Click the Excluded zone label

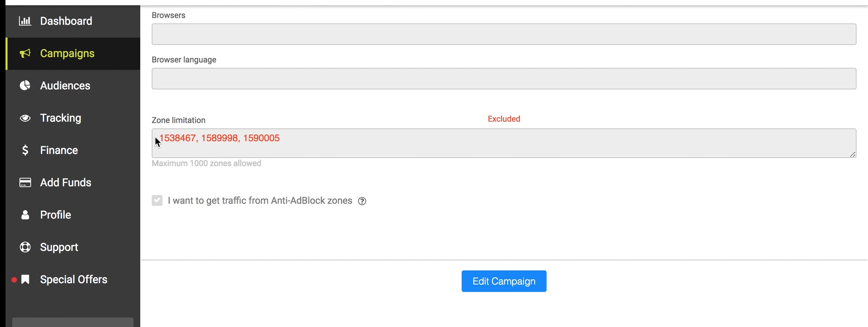(x=504, y=119)
